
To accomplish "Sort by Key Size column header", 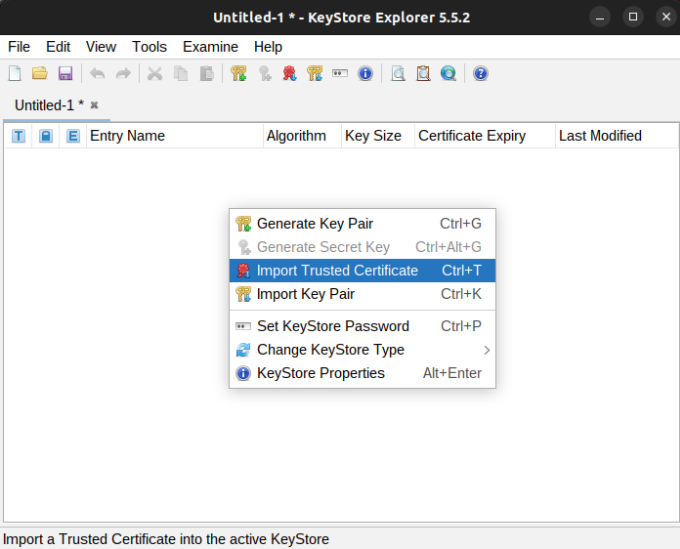I will pos(378,136).
